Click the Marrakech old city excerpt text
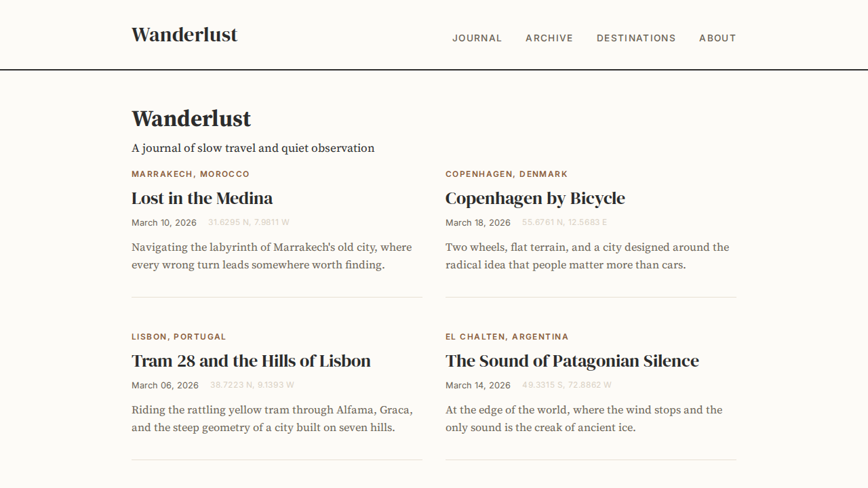 click(271, 256)
